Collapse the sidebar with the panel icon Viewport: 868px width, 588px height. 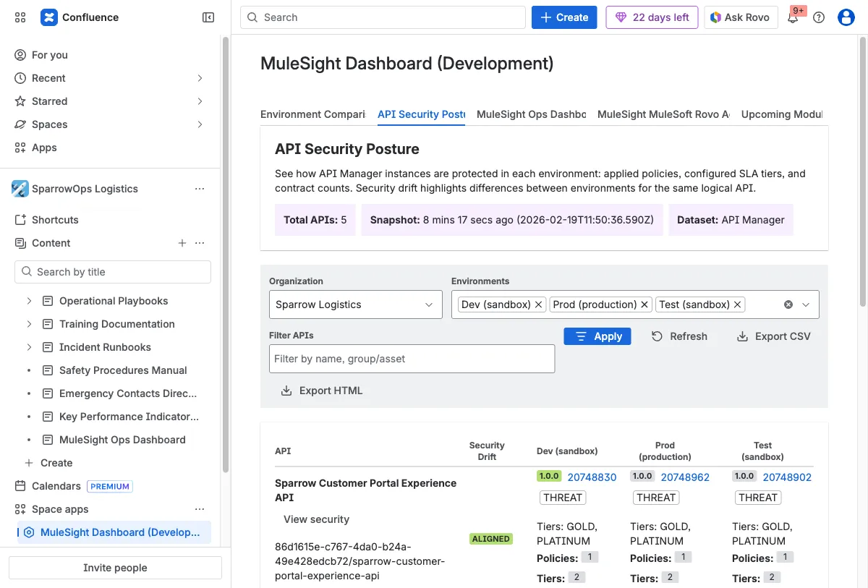coord(208,17)
